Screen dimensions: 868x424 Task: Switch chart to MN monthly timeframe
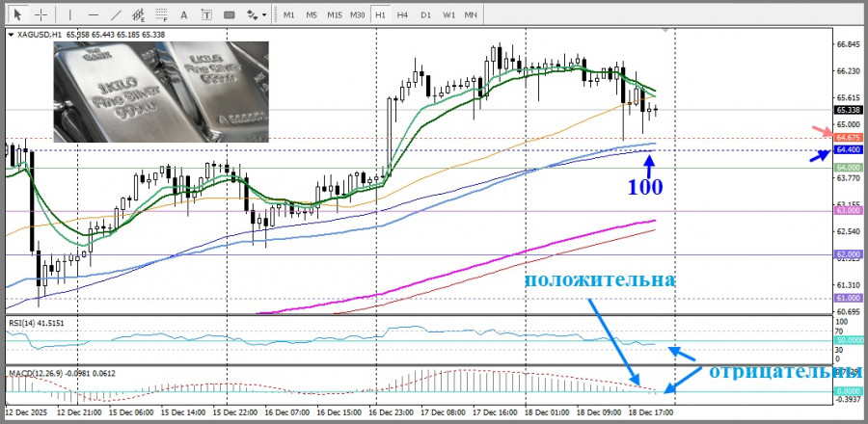coord(471,14)
